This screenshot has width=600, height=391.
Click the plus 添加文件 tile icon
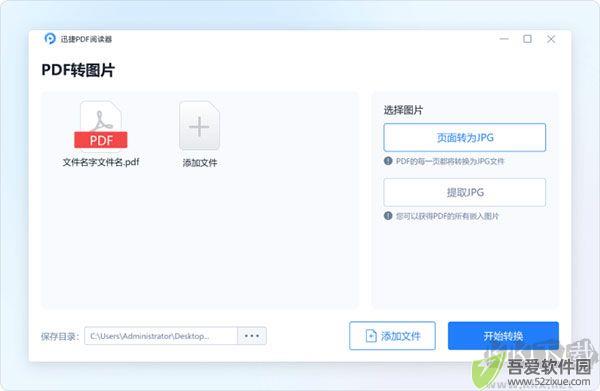coord(199,125)
